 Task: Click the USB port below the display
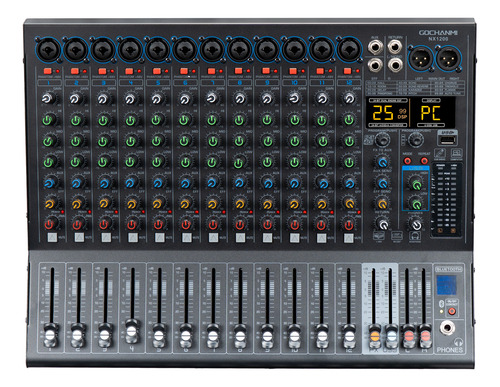tap(447, 140)
